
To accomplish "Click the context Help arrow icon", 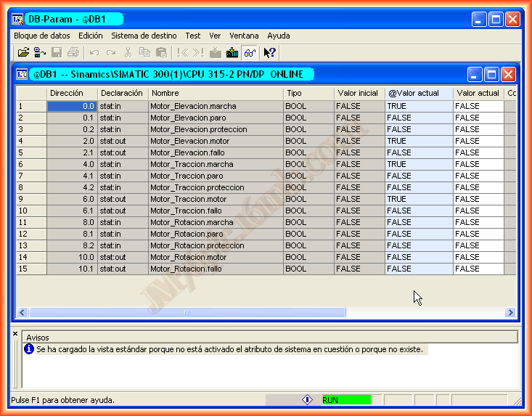I will pos(269,52).
